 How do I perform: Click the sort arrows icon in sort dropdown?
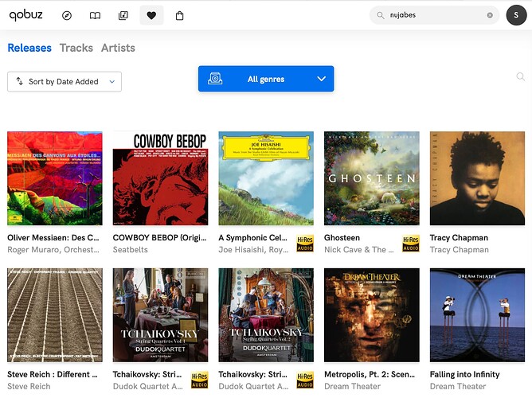coord(20,81)
